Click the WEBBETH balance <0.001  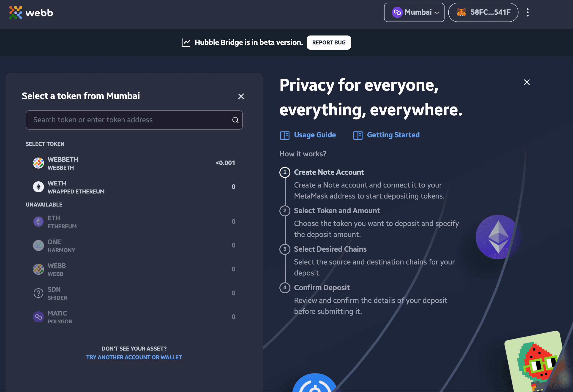point(225,163)
